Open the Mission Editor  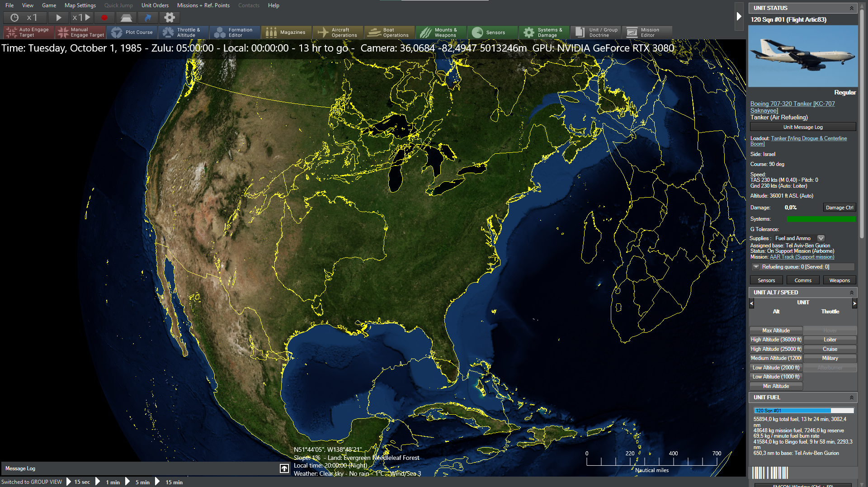coord(647,33)
